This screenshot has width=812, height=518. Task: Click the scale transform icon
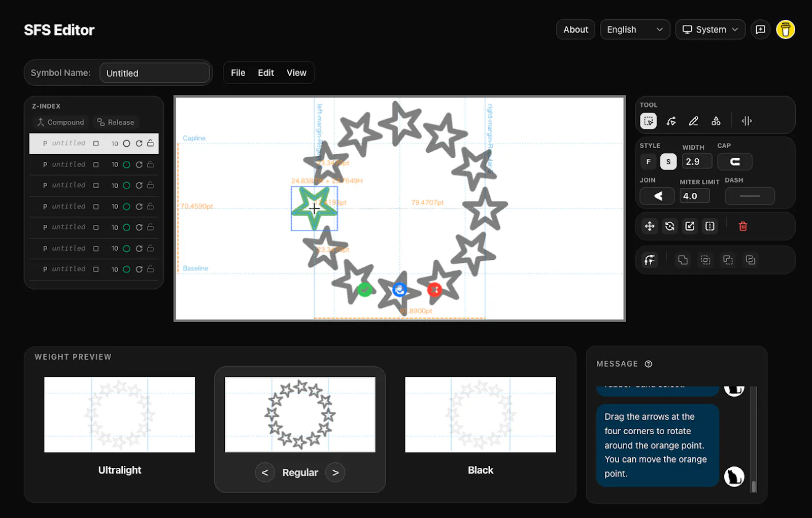(690, 226)
